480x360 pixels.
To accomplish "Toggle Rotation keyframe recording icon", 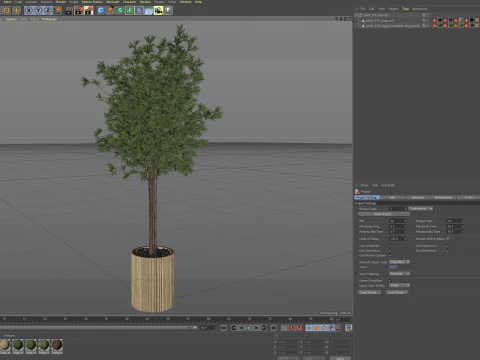I will (324, 328).
